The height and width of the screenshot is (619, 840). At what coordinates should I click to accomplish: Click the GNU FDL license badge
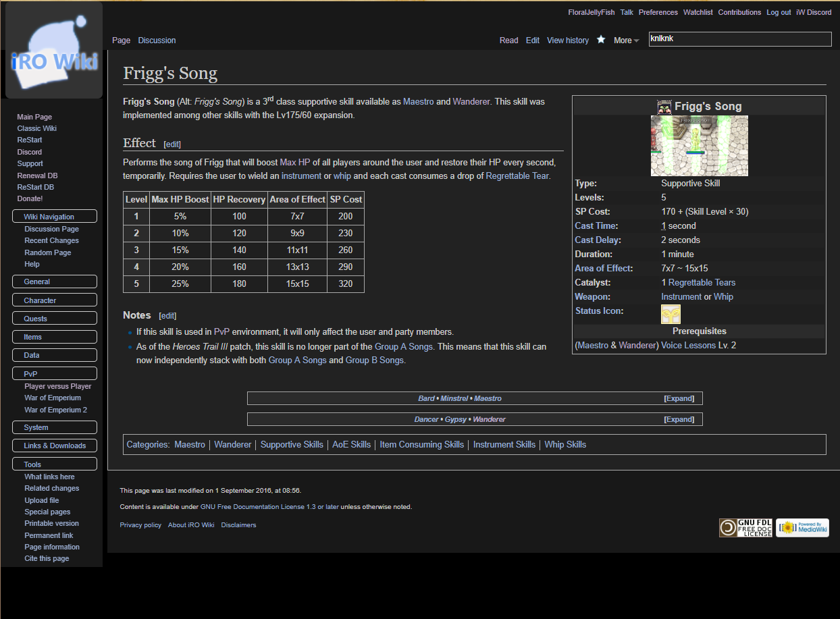pyautogui.click(x=745, y=528)
